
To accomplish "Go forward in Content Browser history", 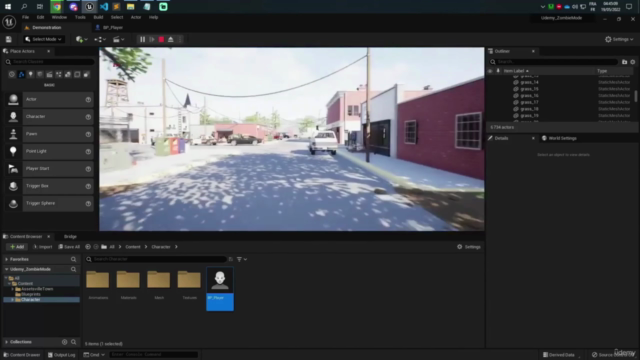I will [x=96, y=247].
